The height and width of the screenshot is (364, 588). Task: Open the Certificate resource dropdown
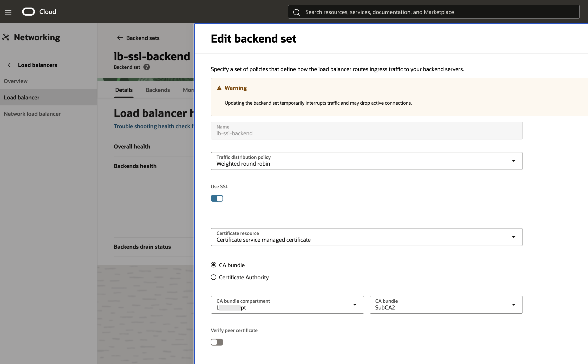tap(513, 237)
